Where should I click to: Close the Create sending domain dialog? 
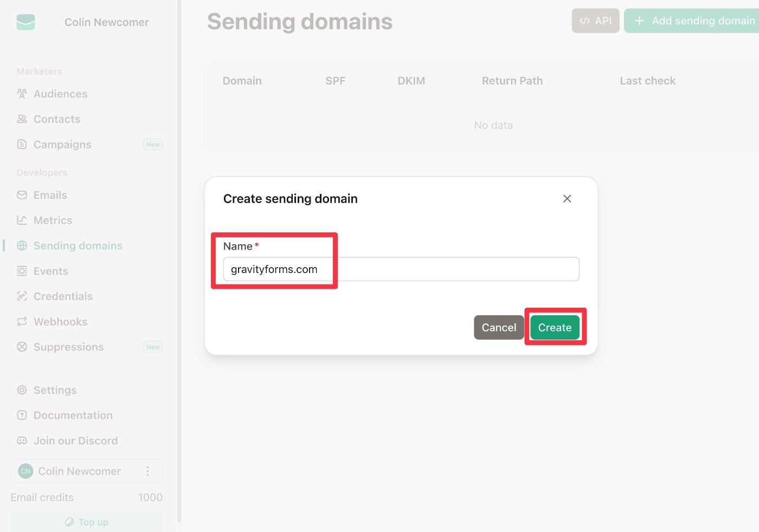567,199
